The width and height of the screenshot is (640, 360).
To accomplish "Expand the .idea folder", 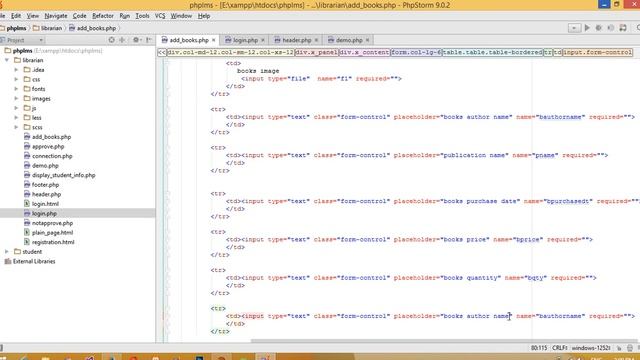I will click(16, 70).
